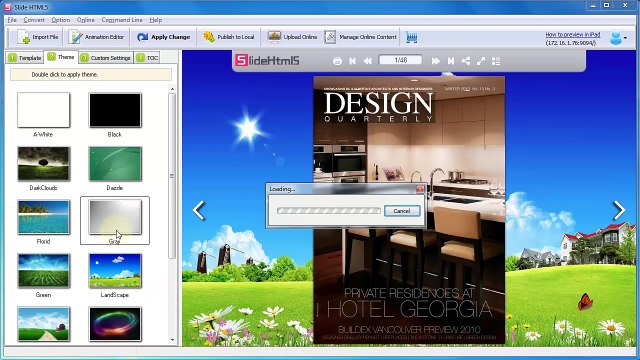Select the Green theme thumbnail
Viewport: 640px width, 360px height.
click(44, 271)
